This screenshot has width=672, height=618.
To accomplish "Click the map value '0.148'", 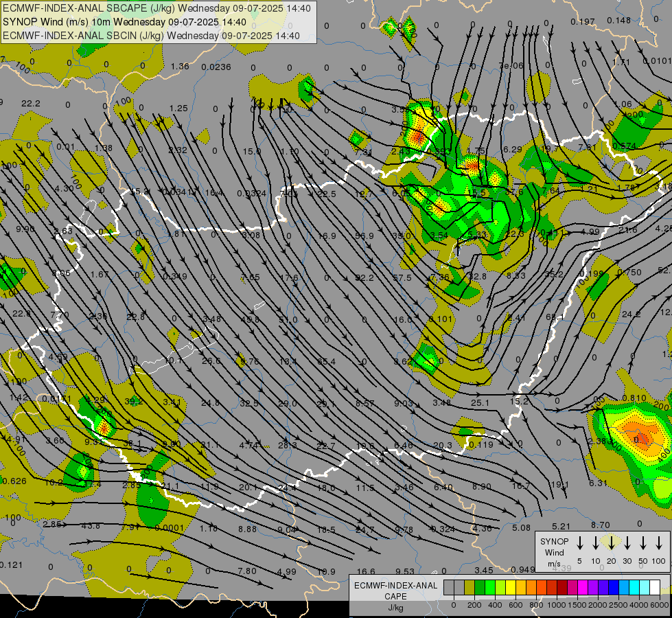I will point(619,20).
